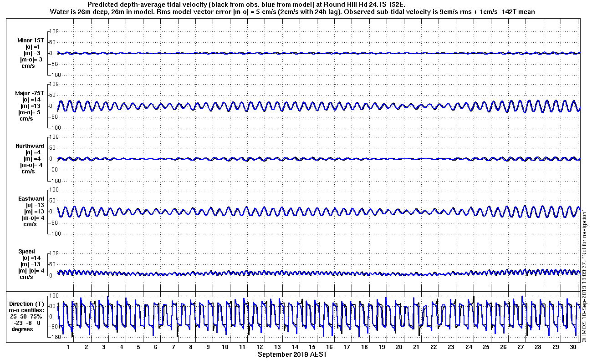Select the 'Major -75T' panel label
This screenshot has width=592, height=364.
coord(30,93)
